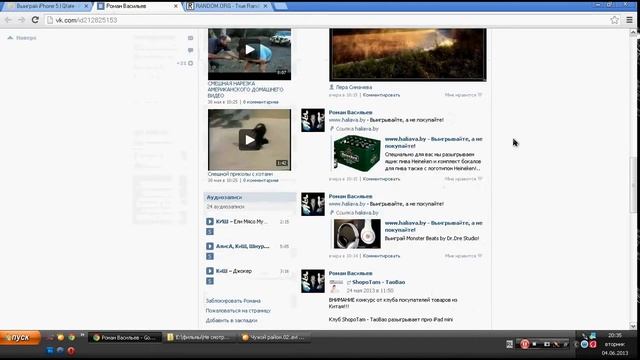
Task: Open the large dark landscape photo
Action: click(x=408, y=54)
